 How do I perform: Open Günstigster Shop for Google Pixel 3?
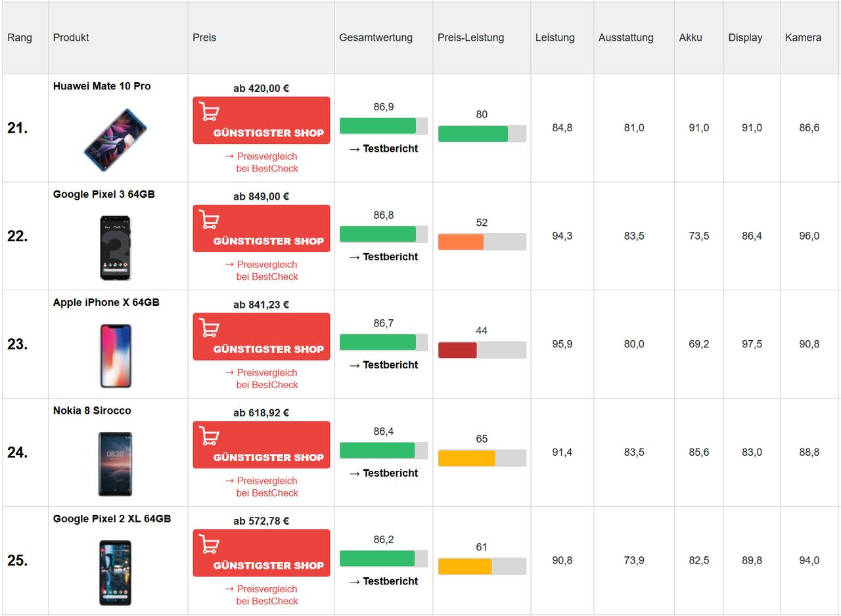261,229
